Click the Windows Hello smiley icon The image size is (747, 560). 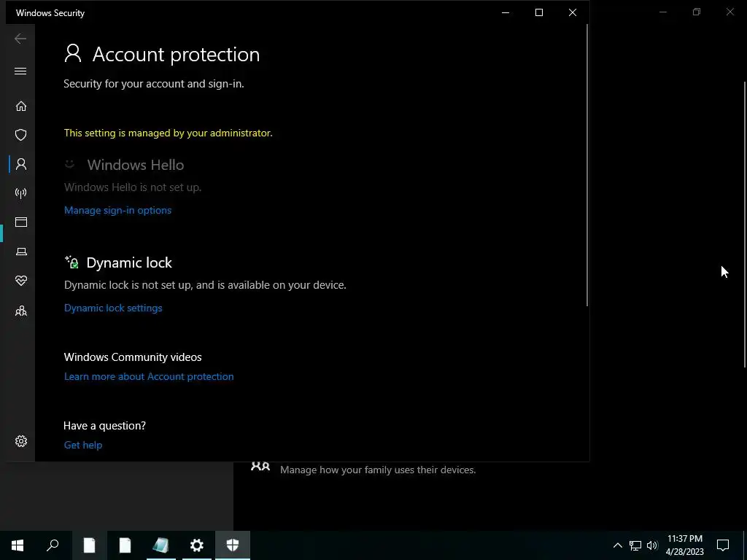(69, 164)
